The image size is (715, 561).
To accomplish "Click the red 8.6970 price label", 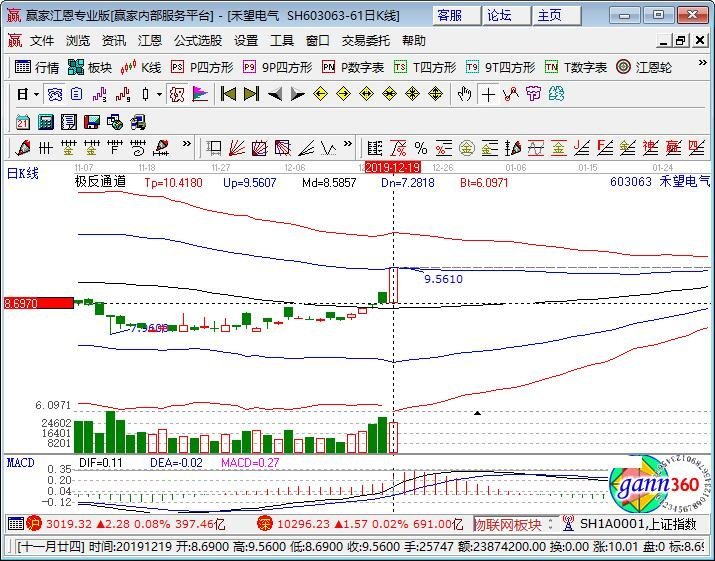I will (x=38, y=303).
